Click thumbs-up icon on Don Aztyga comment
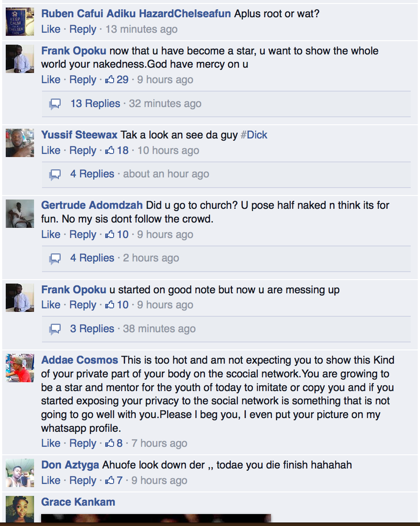This screenshot has width=420, height=526. point(110,480)
